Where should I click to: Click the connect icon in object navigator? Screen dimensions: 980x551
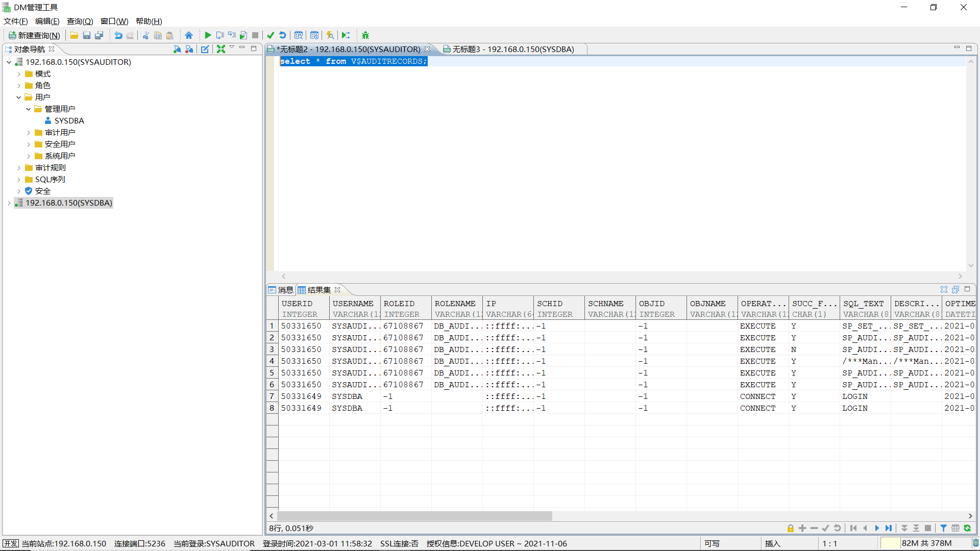coord(177,49)
